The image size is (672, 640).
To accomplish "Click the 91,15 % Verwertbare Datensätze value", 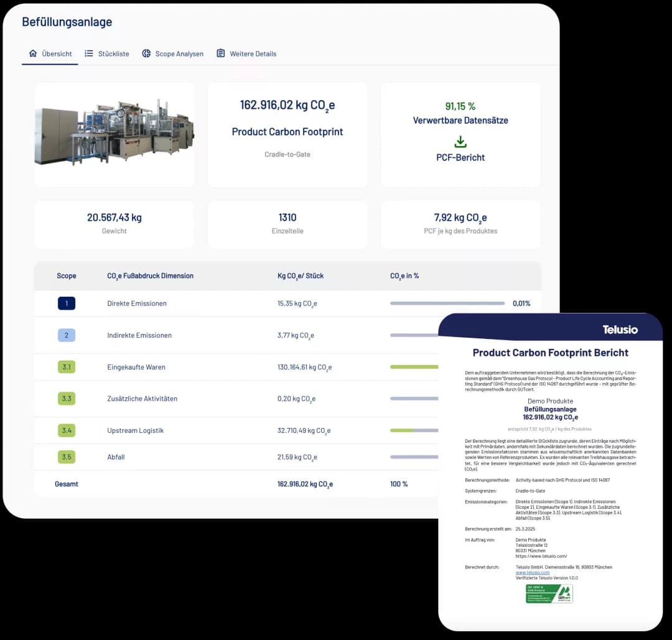I will [x=460, y=106].
